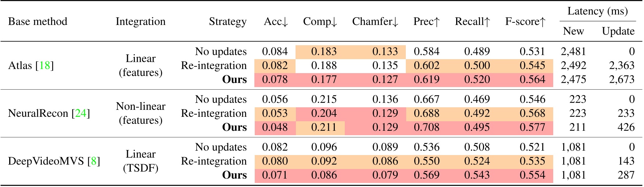Image resolution: width=644 pixels, height=187 pixels.
Task: Select the Linear (TSDF) integration cell
Action: (x=140, y=161)
